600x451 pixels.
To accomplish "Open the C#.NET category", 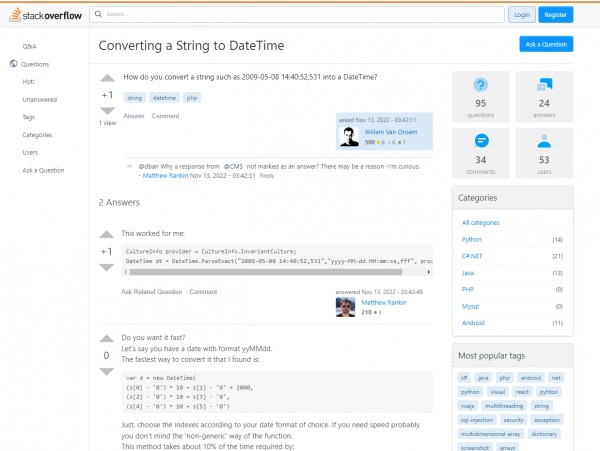I will tap(474, 256).
